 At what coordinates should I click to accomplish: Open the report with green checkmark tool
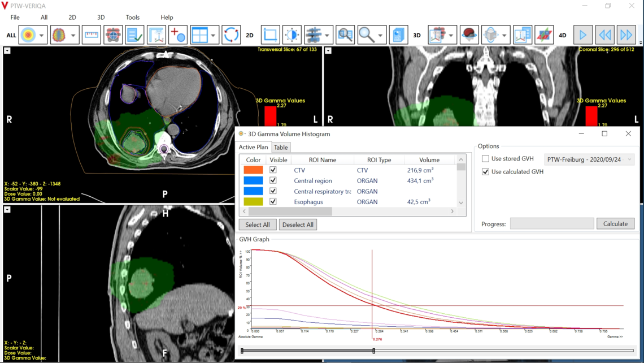135,34
